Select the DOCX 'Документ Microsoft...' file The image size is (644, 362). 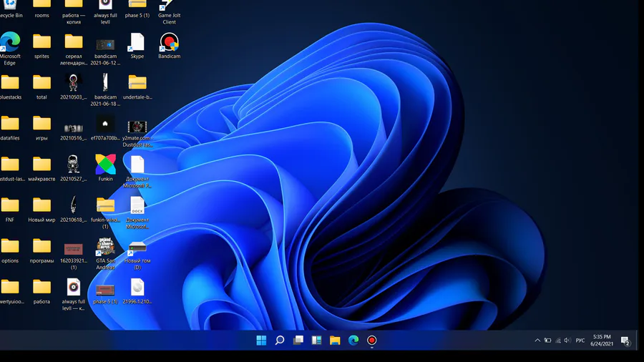[x=137, y=213]
